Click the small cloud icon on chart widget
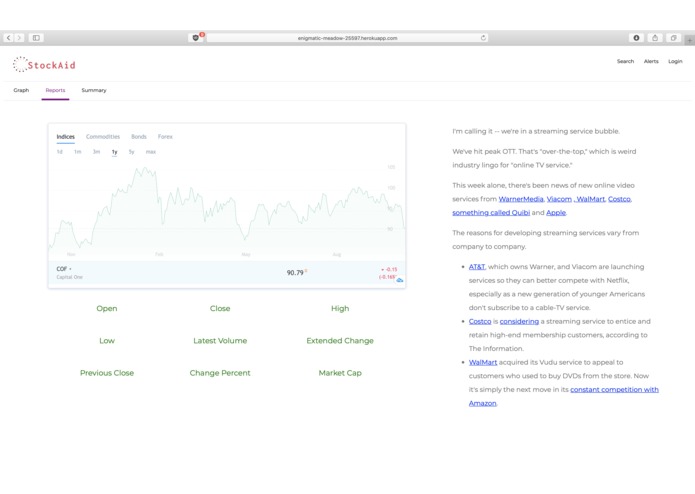This screenshot has width=695, height=494. [399, 280]
